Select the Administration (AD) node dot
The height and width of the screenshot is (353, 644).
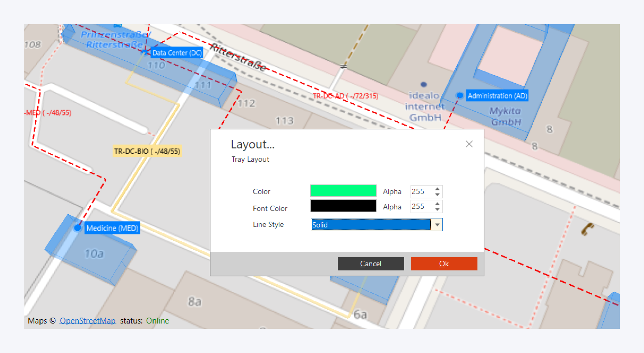tap(460, 95)
